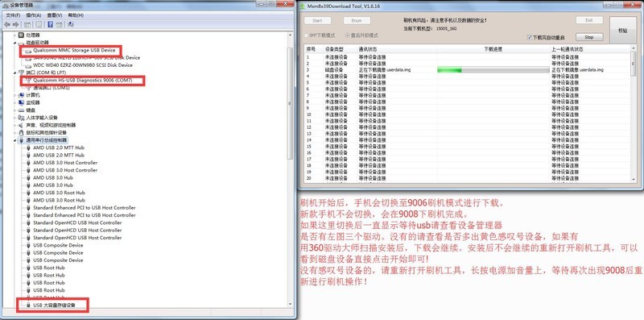Click the green Android icon in Msm8x39Download title bar
The height and width of the screenshot is (320, 644).
pos(303,6)
